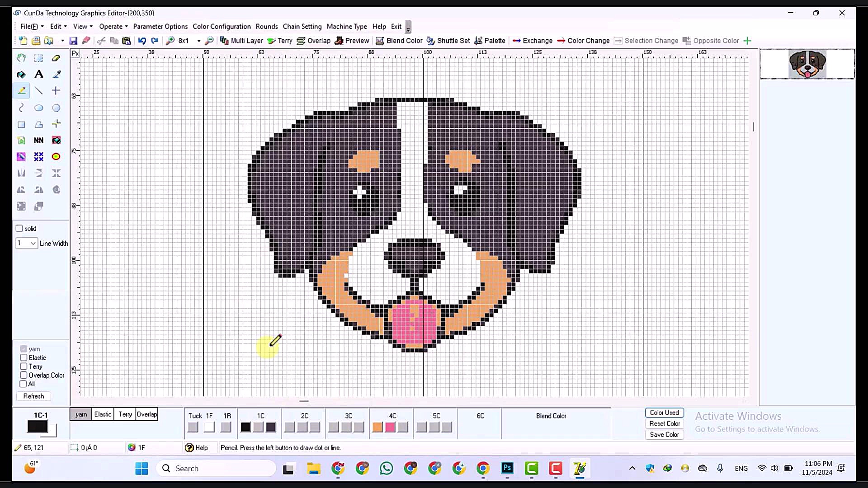Select the eraser tool
This screenshot has width=868, height=488.
(x=56, y=58)
